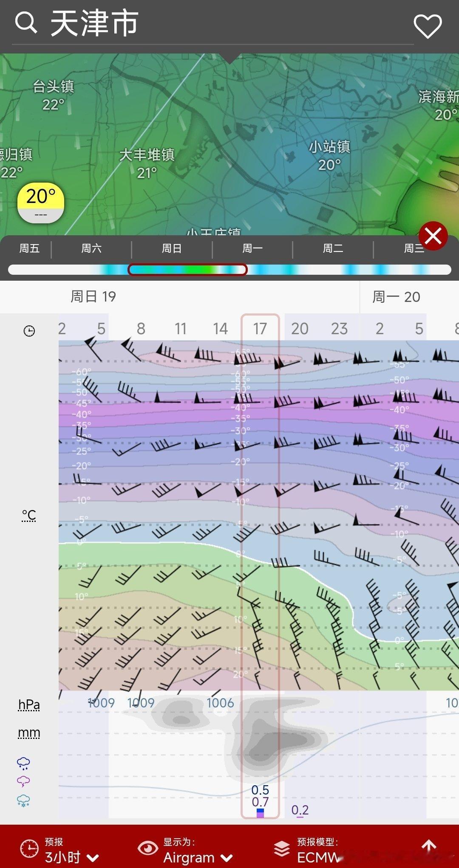Tap the 0.5 precipitation value
The height and width of the screenshot is (868, 459).
point(260,790)
